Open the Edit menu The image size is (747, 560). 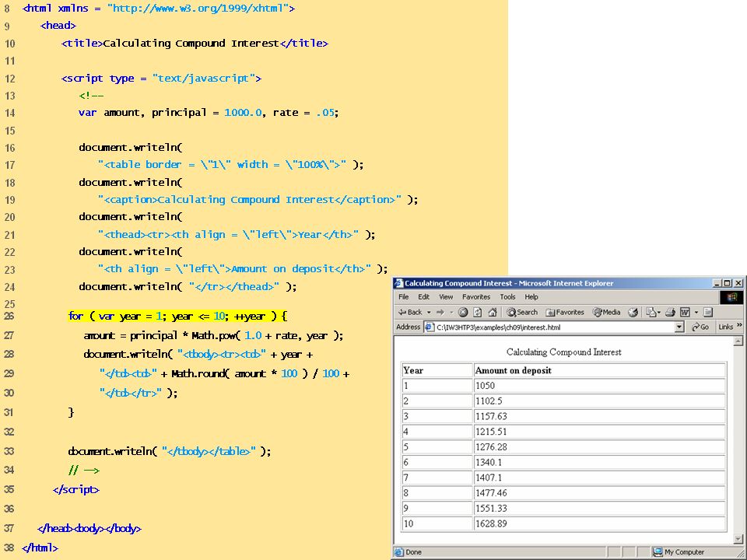point(423,296)
